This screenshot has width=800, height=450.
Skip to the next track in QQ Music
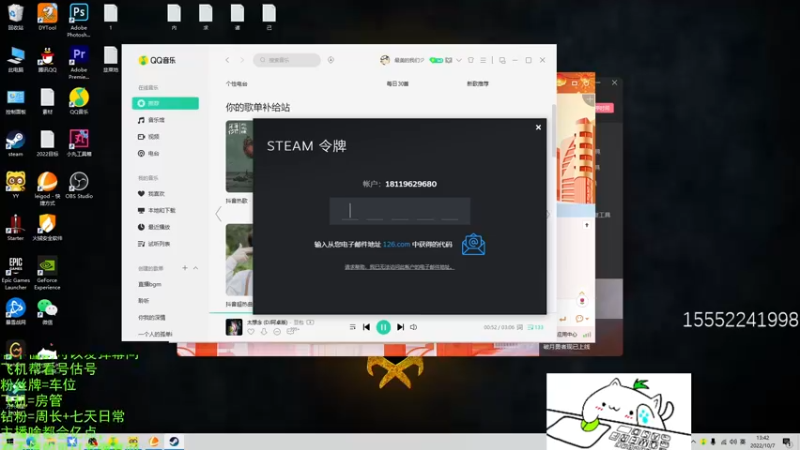(x=401, y=327)
